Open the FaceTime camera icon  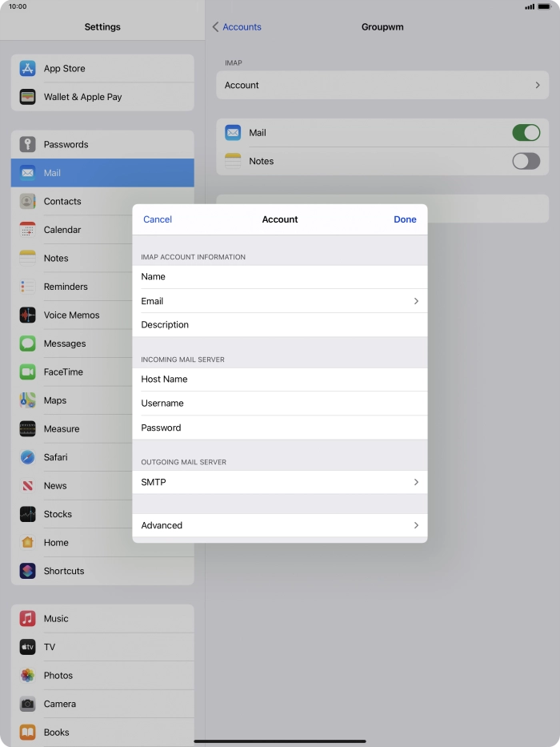point(28,372)
